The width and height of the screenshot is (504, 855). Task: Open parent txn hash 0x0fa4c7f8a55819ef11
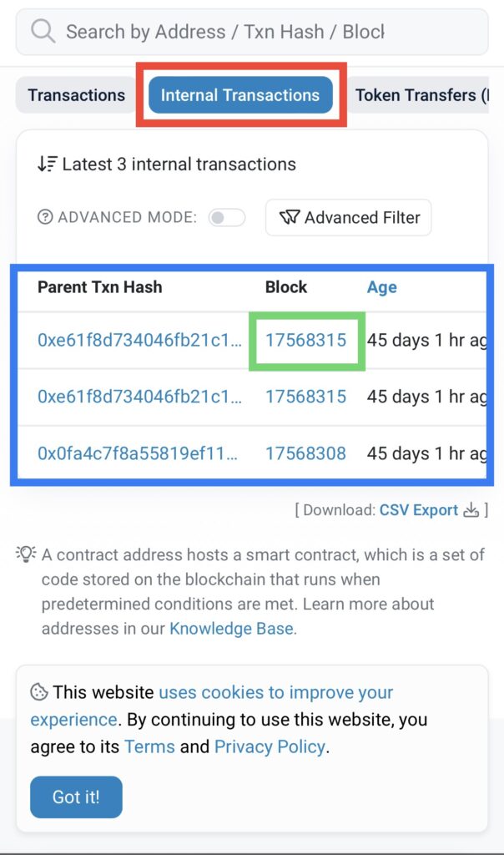[138, 453]
